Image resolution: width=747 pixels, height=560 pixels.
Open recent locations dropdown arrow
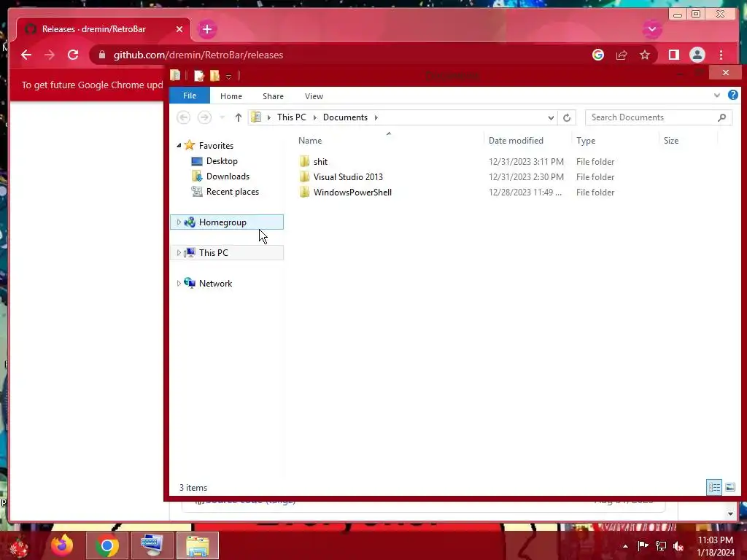[x=222, y=117]
